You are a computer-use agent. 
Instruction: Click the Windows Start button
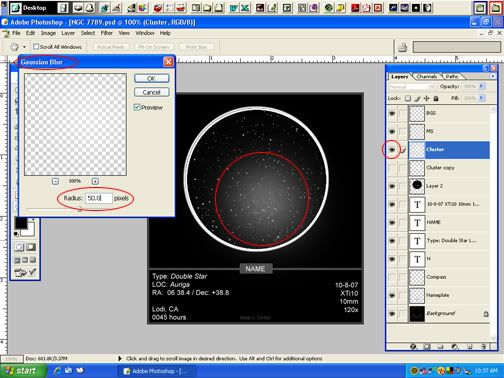tap(22, 371)
